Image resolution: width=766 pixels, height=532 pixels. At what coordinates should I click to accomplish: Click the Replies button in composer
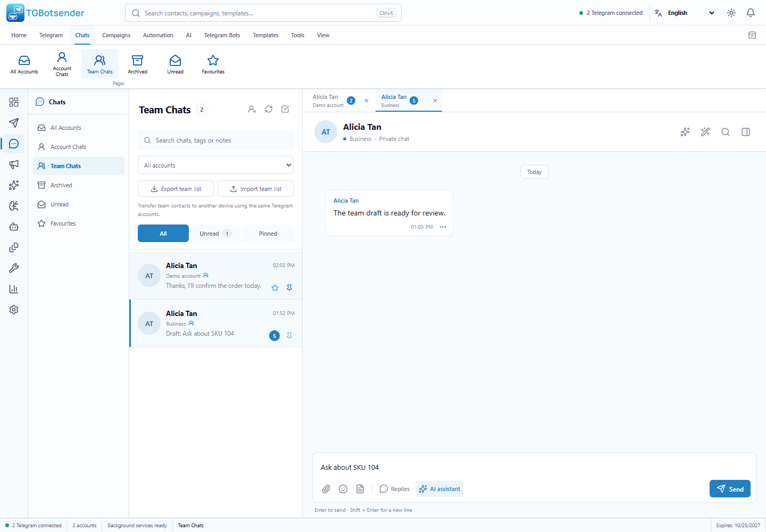coord(394,489)
